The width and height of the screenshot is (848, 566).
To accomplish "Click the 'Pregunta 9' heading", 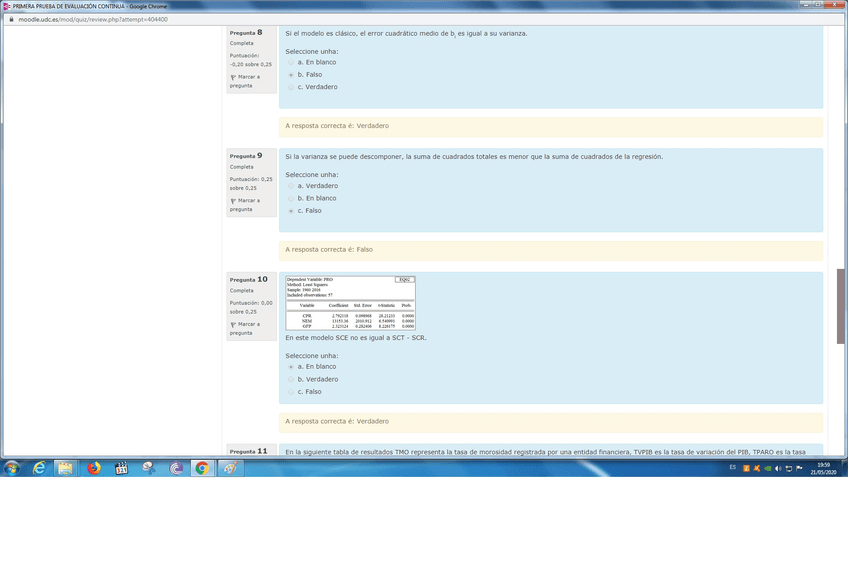I will point(246,156).
